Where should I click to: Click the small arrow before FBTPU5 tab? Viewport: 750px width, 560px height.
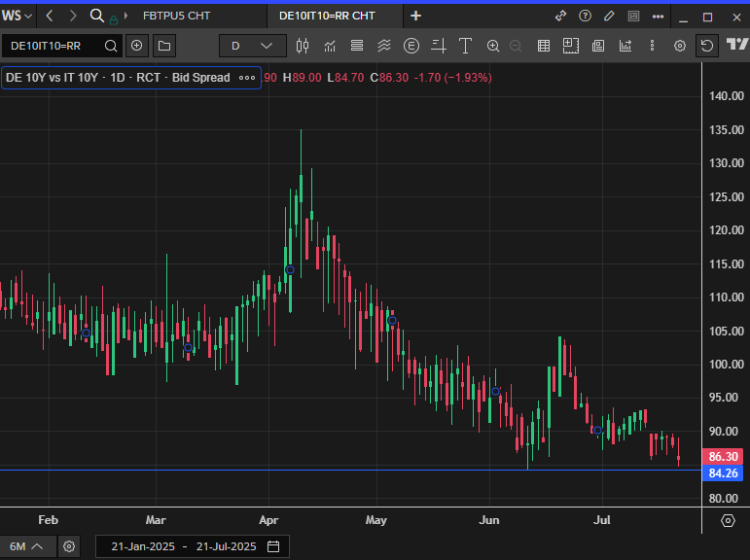pos(125,16)
